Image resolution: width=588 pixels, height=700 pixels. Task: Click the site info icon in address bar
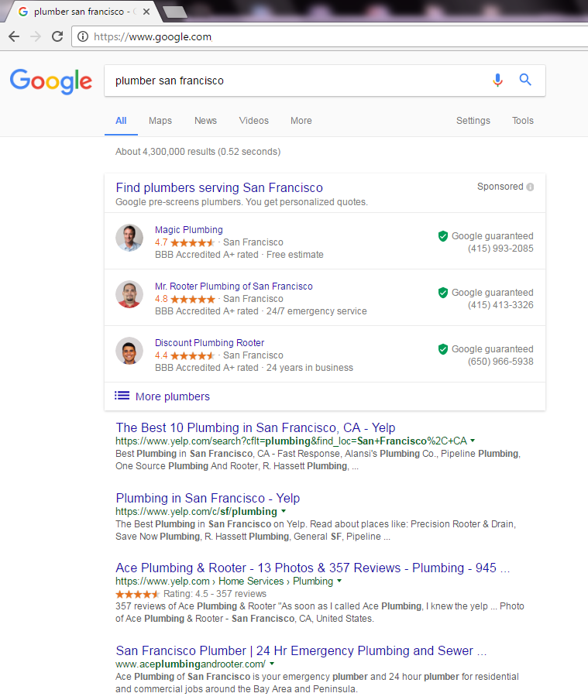click(x=83, y=36)
